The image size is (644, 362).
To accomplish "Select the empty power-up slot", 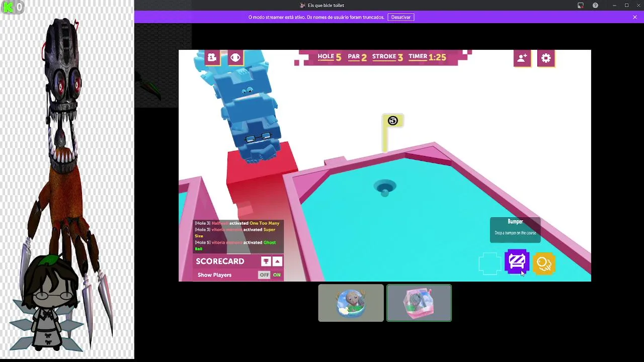I will click(490, 263).
